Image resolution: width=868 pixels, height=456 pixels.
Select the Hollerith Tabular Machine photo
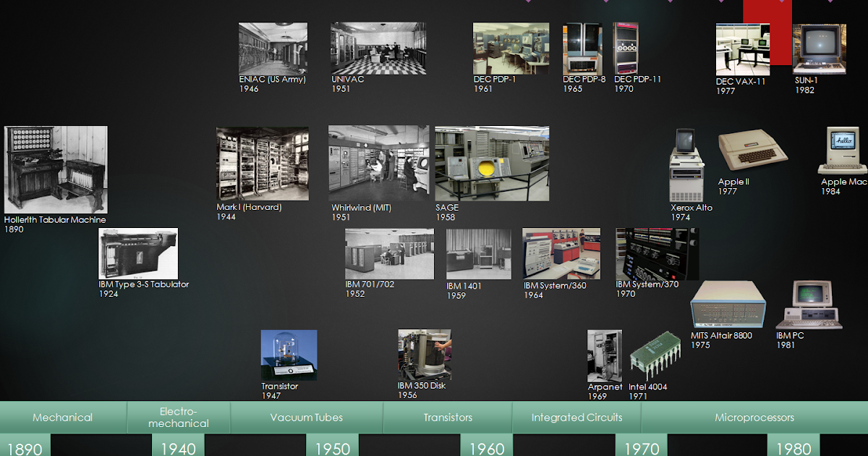(55, 170)
